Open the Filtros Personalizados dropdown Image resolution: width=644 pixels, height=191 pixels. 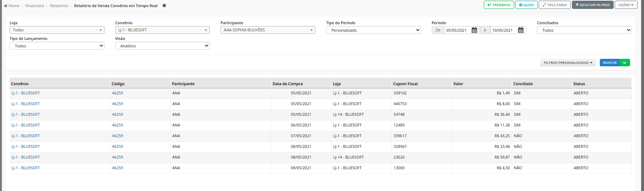[x=568, y=63]
